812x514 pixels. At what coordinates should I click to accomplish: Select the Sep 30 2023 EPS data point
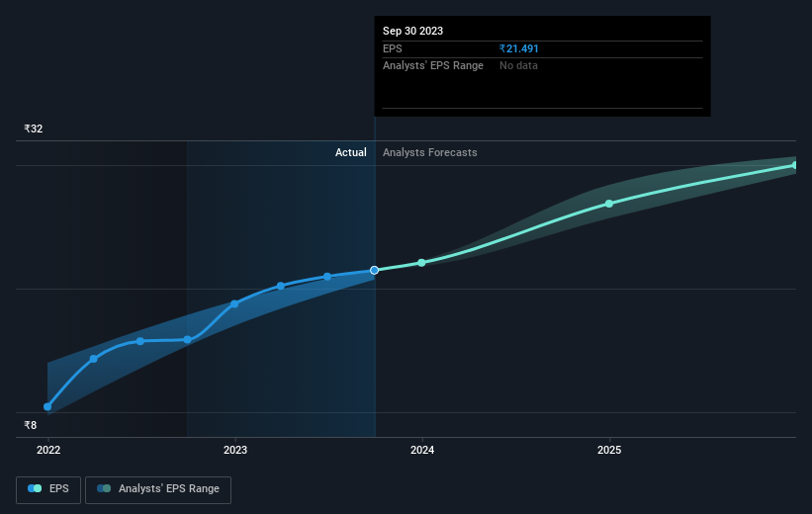click(375, 270)
